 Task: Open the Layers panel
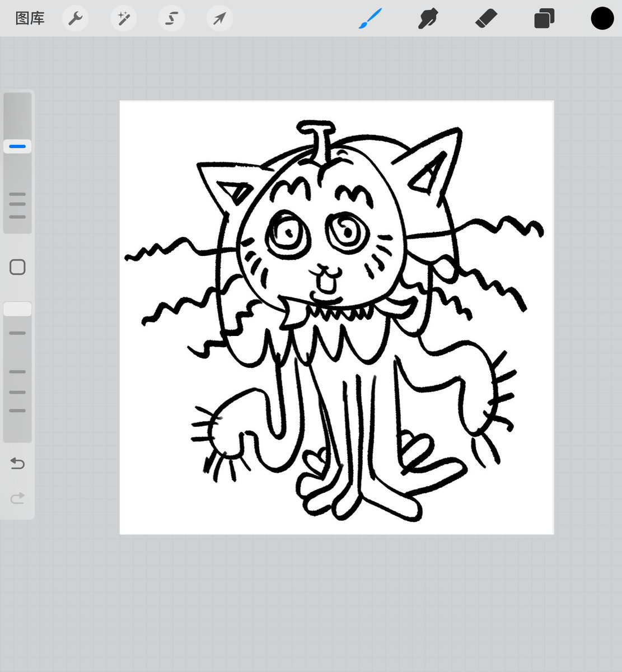pyautogui.click(x=544, y=18)
